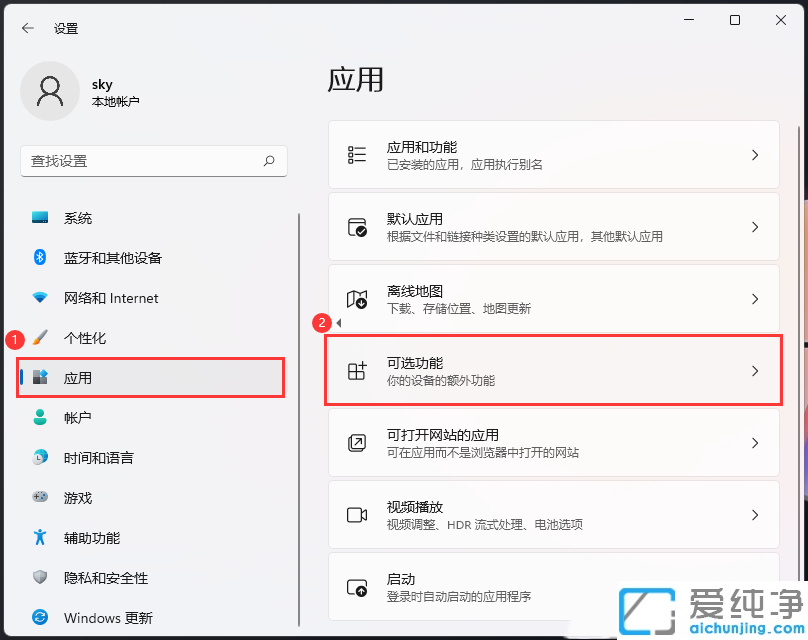
Task: Click the 视频播放 video icon
Action: pos(357,514)
